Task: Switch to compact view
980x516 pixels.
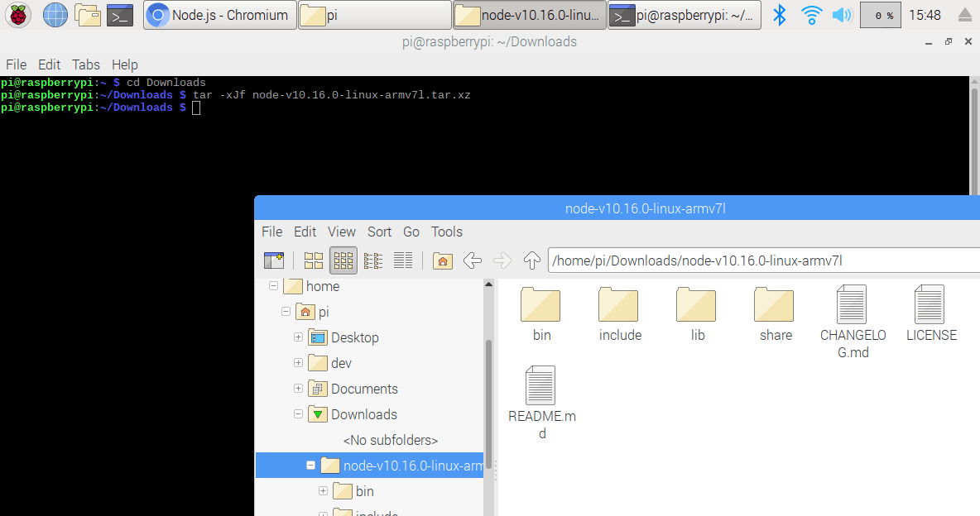Action: [373, 260]
